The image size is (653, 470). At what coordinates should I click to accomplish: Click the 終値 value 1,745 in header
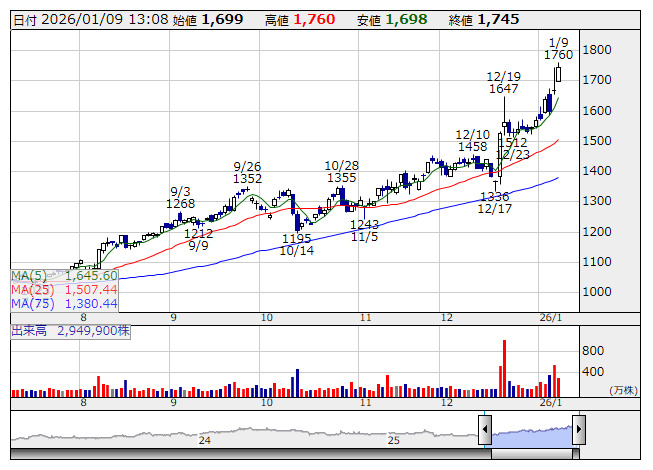(x=498, y=19)
